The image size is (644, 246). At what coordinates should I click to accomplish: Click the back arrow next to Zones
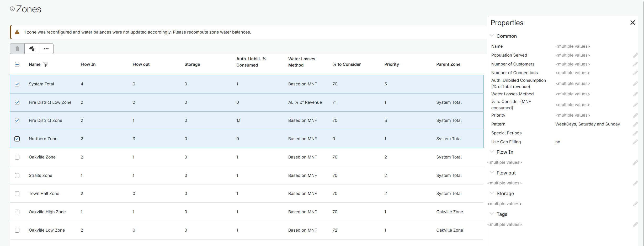pos(12,9)
